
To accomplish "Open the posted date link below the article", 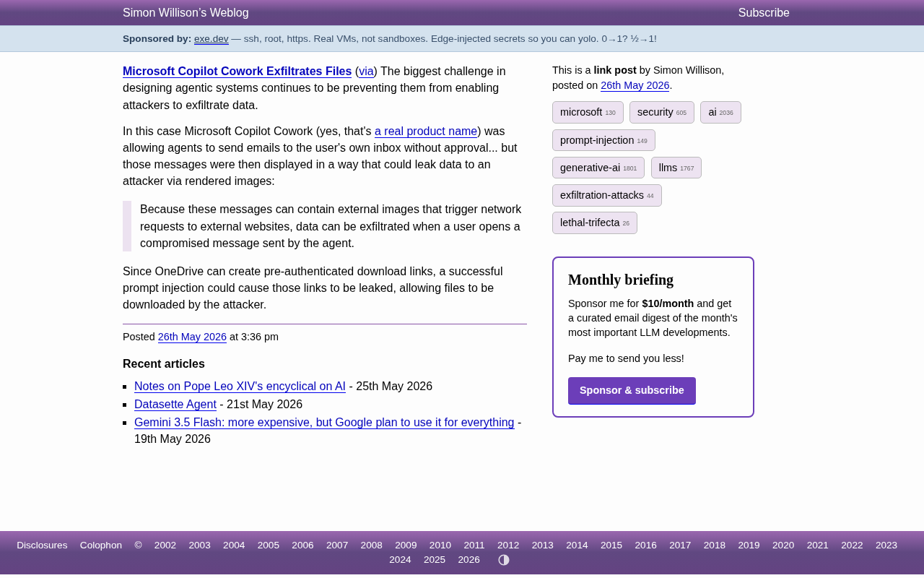I will tap(192, 337).
